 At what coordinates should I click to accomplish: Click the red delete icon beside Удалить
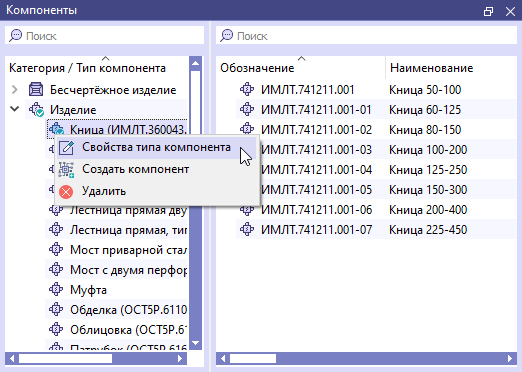(66, 192)
